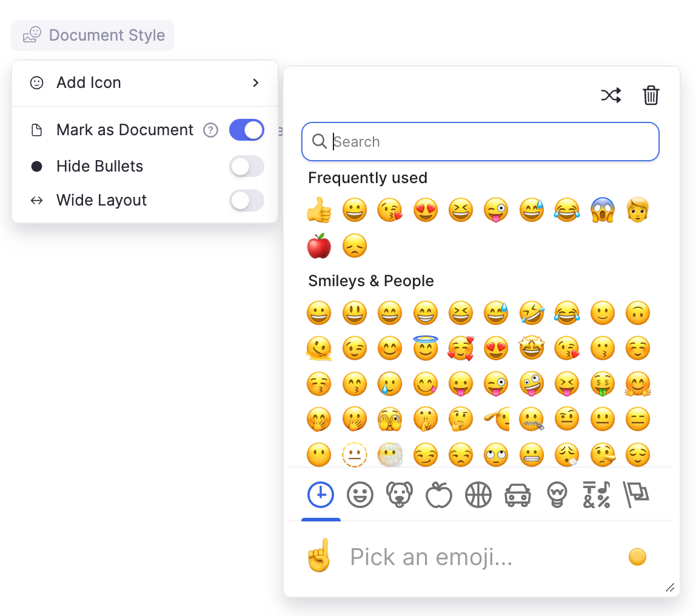This screenshot has height=616, width=696.
Task: Click the Mark as Document help icon
Action: point(210,130)
